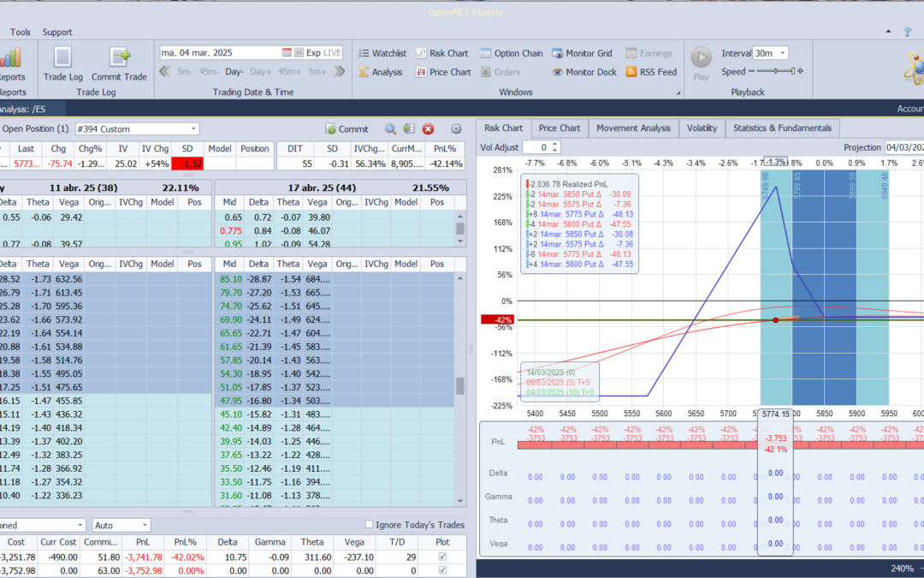Open the Price Chart window
The width and height of the screenshot is (924, 578).
coord(443,72)
